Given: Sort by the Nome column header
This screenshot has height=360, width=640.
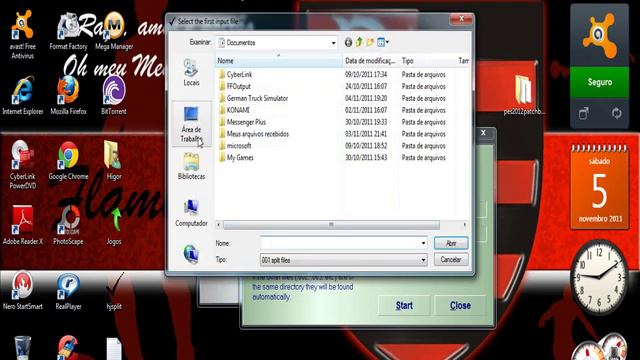Looking at the screenshot, I should click(278, 61).
